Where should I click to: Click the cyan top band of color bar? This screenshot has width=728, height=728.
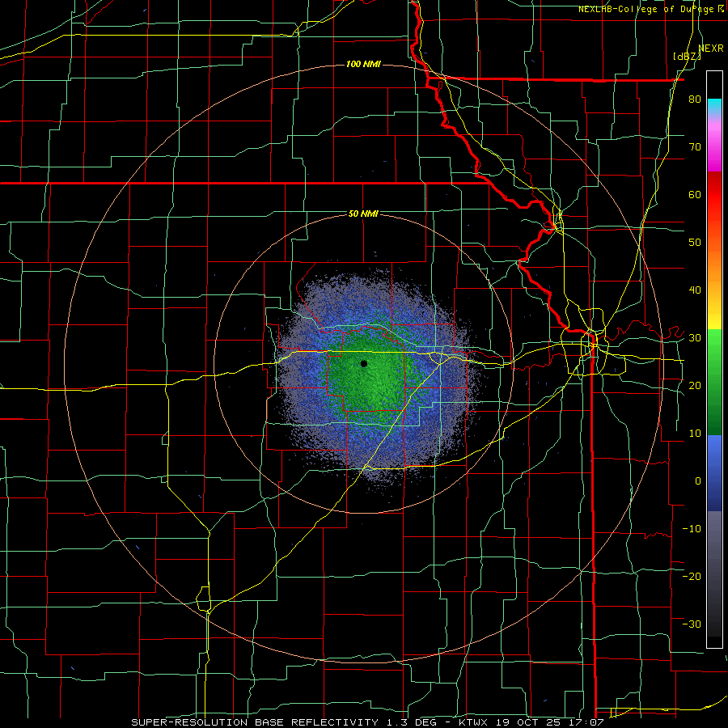pos(714,107)
